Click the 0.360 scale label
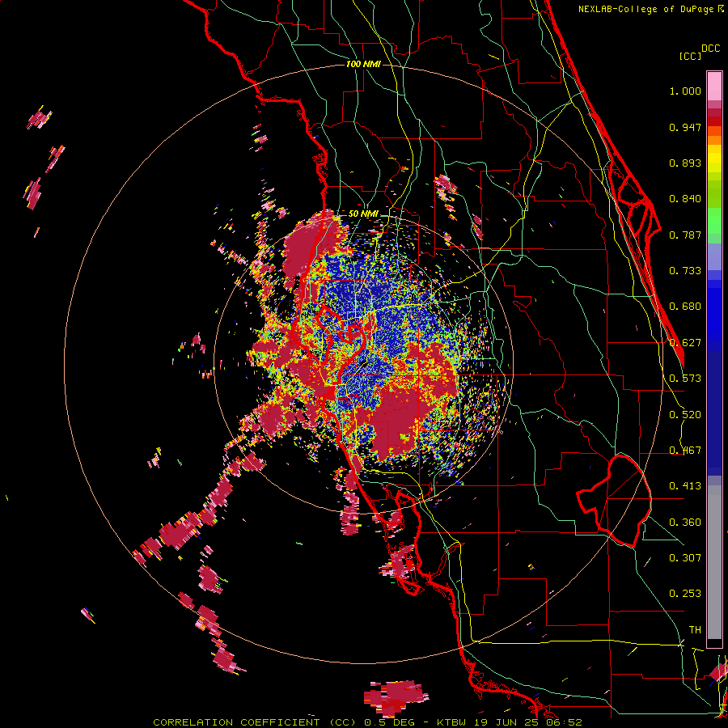This screenshot has height=728, width=728. 685,523
